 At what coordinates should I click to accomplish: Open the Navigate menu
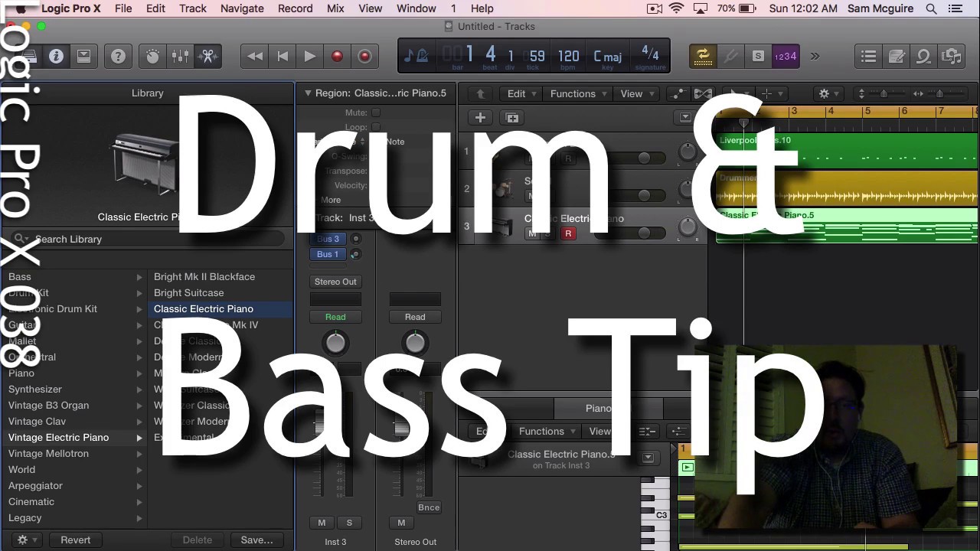(x=242, y=8)
